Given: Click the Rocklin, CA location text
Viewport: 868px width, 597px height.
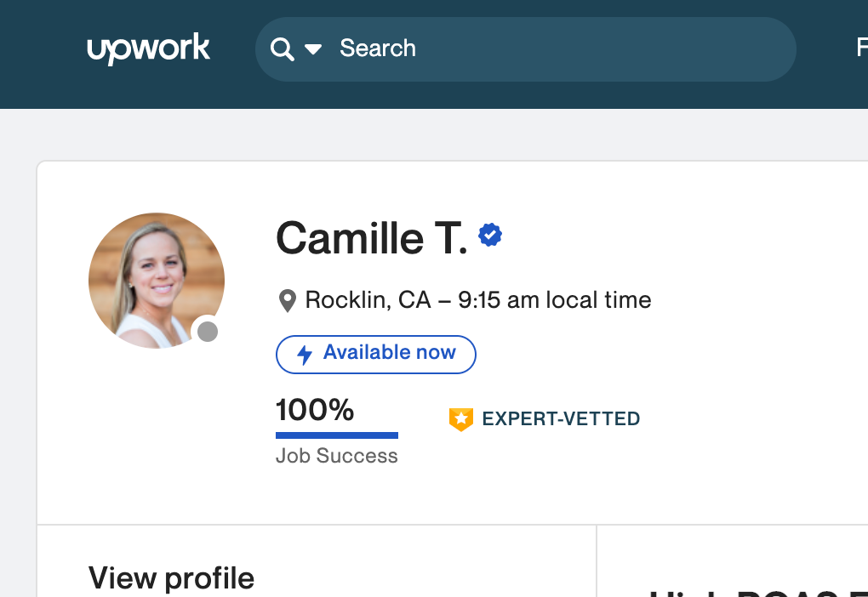Looking at the screenshot, I should pyautogui.click(x=368, y=300).
